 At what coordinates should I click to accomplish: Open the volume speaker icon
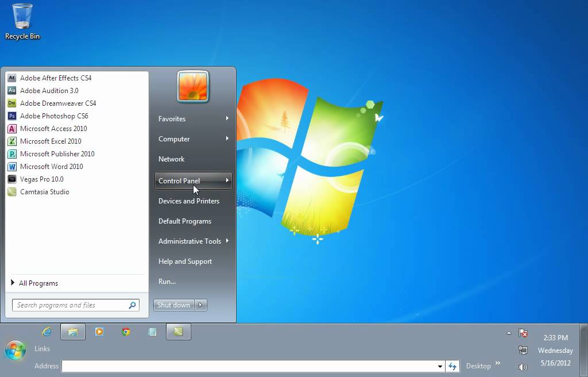[x=523, y=367]
